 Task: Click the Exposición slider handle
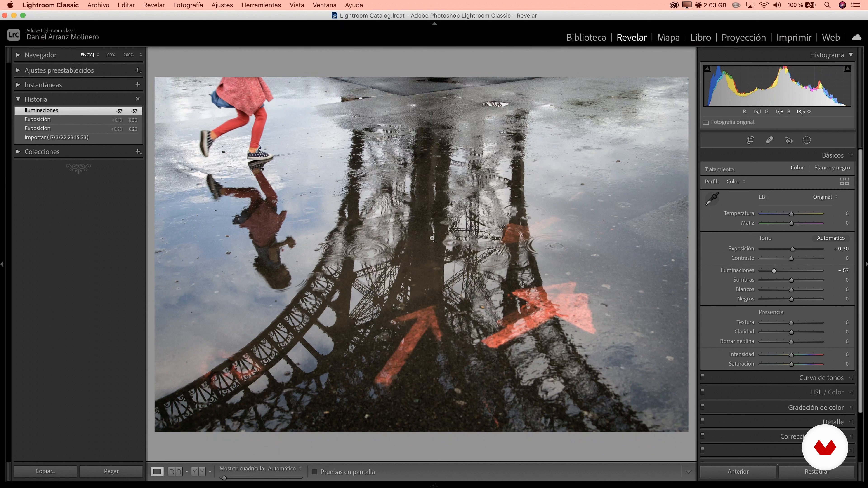(793, 249)
